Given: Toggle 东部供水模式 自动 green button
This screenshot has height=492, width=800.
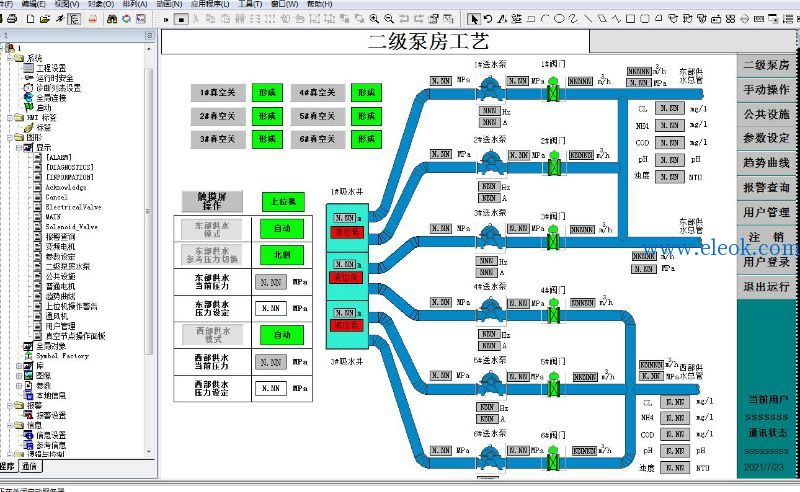Looking at the screenshot, I should click(x=282, y=228).
